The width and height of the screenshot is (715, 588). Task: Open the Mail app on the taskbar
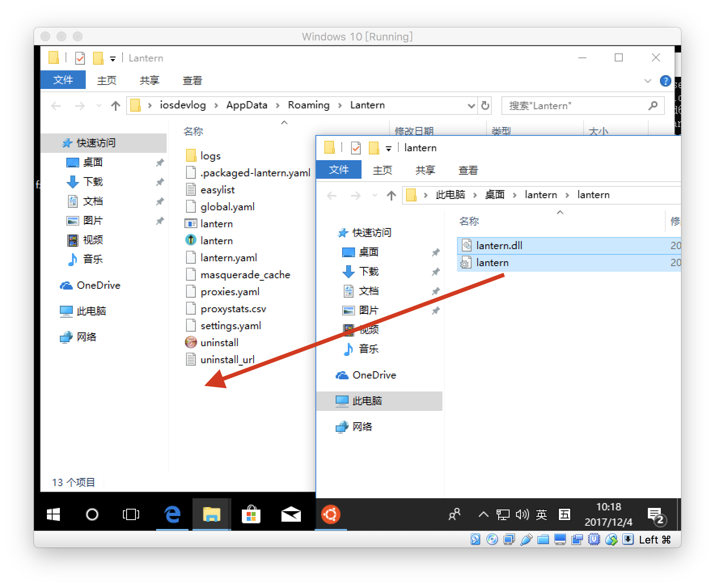[291, 514]
